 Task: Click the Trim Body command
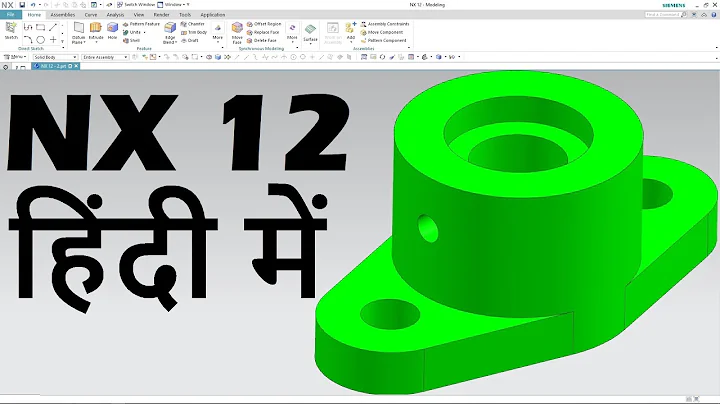(x=194, y=32)
